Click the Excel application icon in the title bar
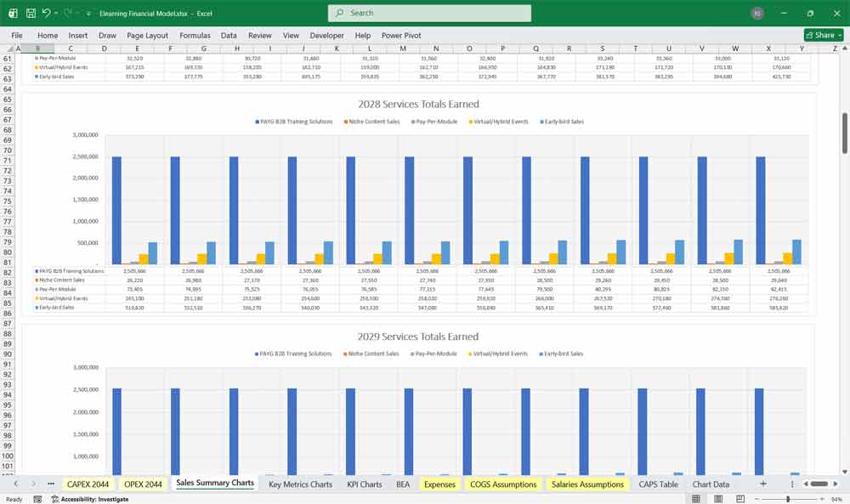This screenshot has height=504, width=850. pos(11,13)
